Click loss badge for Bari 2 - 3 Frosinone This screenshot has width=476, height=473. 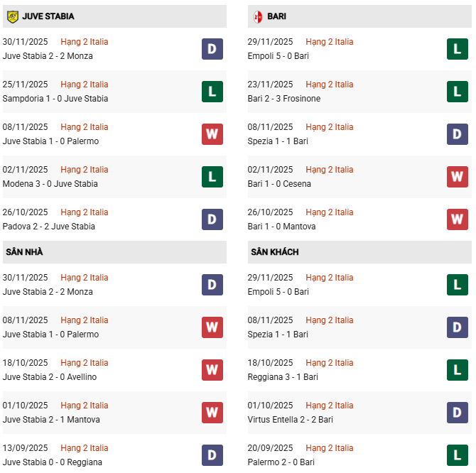[x=457, y=92]
